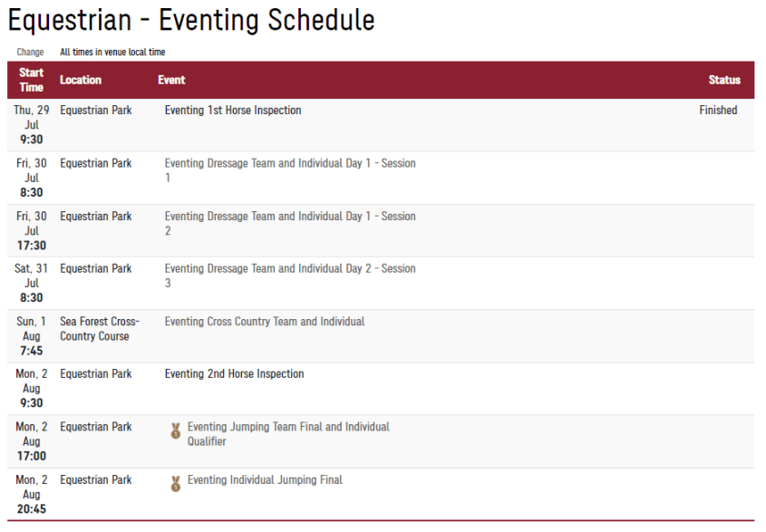Click medal icon beside Individual Jumping Final

point(176,485)
